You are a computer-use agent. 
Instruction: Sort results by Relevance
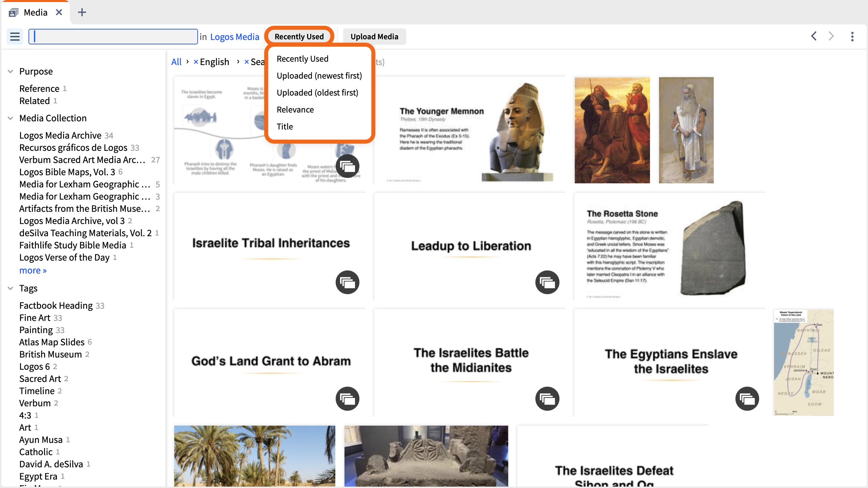coord(295,109)
